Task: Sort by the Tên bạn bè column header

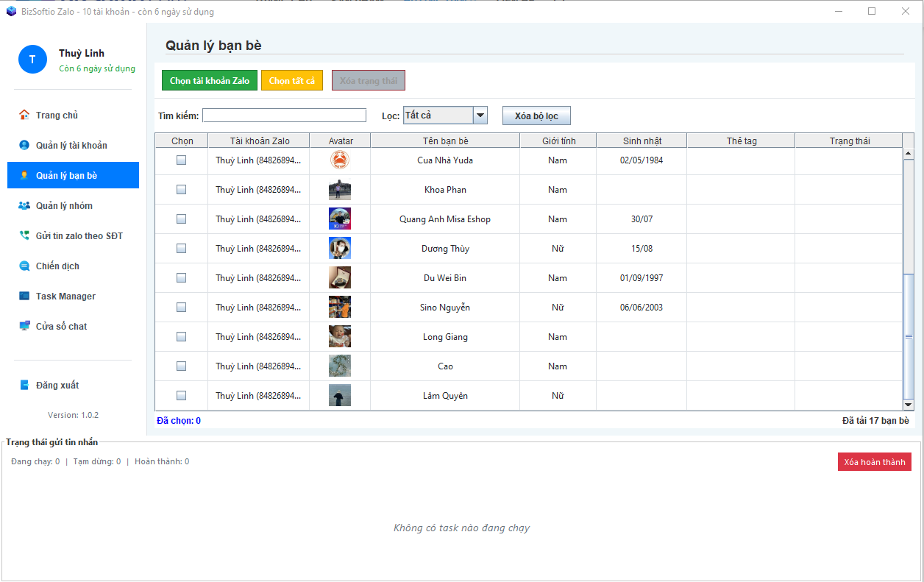Action: tap(445, 141)
